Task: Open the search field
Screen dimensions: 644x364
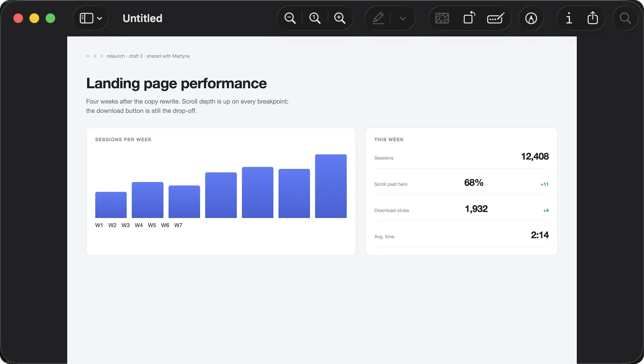Action: click(x=625, y=18)
